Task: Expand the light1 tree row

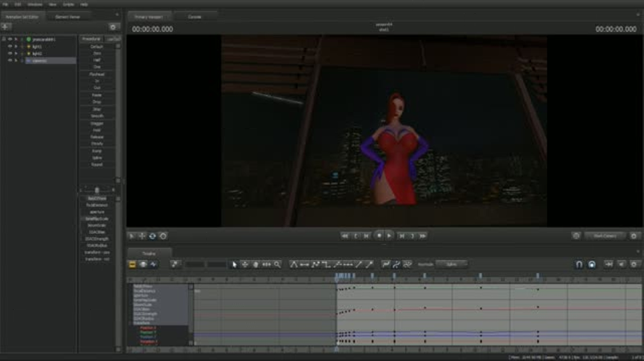Action: click(16, 47)
